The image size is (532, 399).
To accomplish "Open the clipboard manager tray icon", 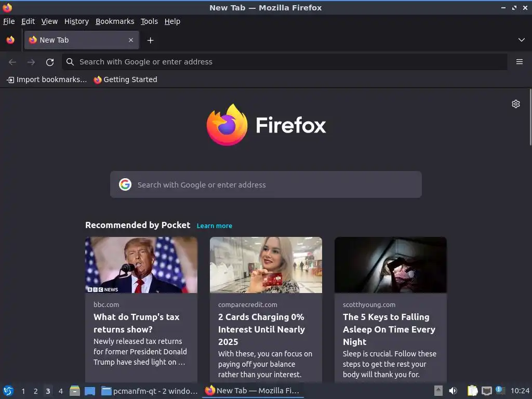I will 472,391.
